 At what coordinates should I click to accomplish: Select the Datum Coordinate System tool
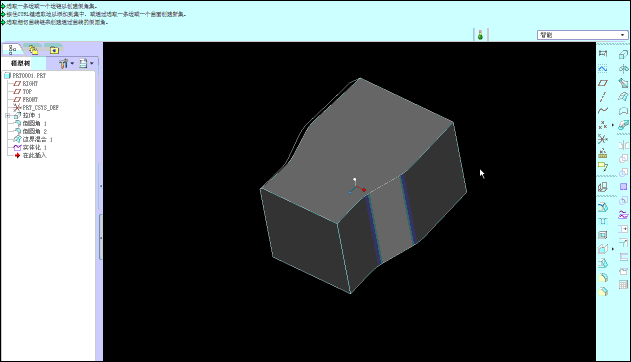pos(602,139)
